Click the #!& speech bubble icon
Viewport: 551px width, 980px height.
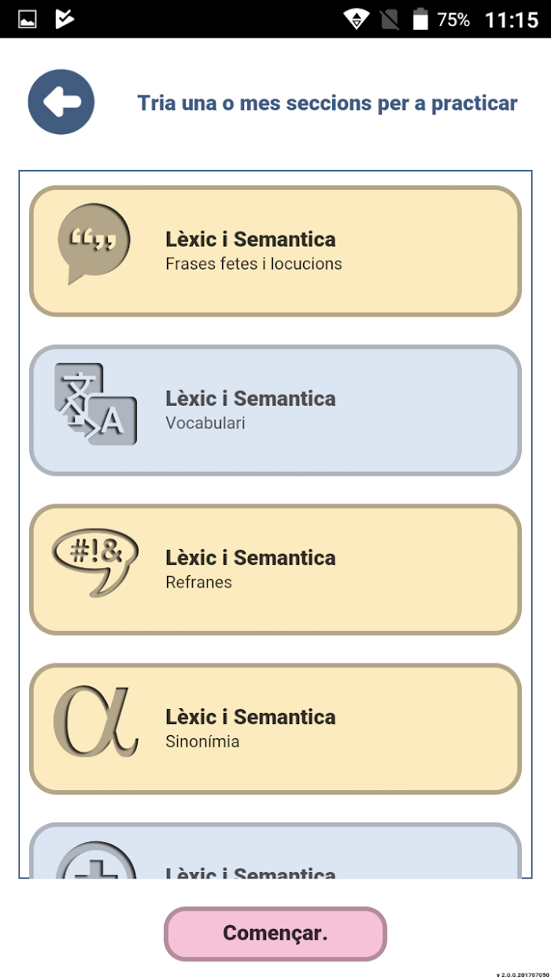[x=94, y=562]
